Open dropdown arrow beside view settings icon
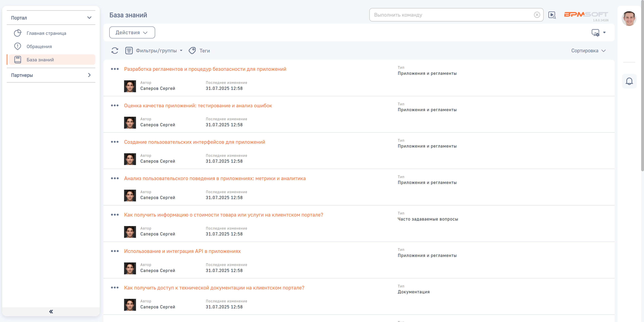 click(x=604, y=33)
